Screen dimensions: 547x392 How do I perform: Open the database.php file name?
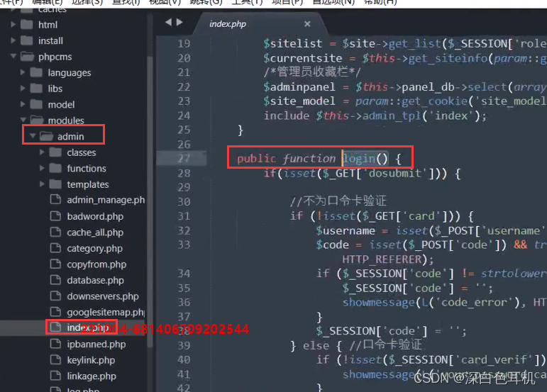tap(96, 280)
